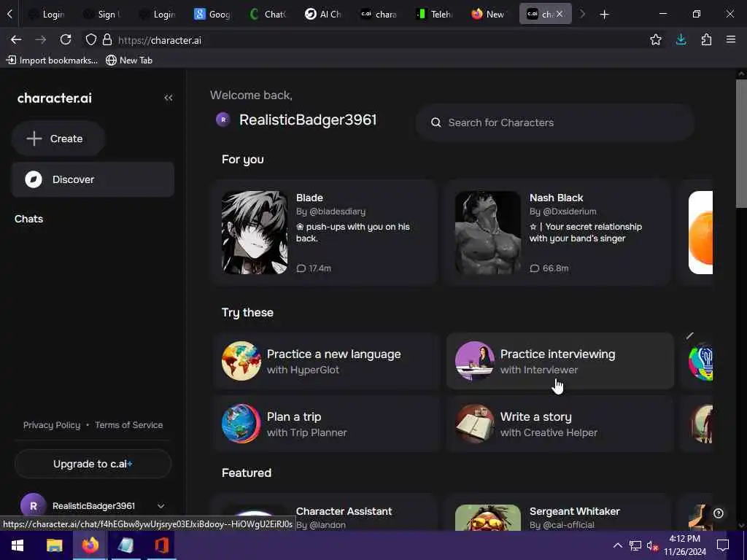Click the page vertical scrollbar
The height and width of the screenshot is (560, 747).
click(741, 143)
